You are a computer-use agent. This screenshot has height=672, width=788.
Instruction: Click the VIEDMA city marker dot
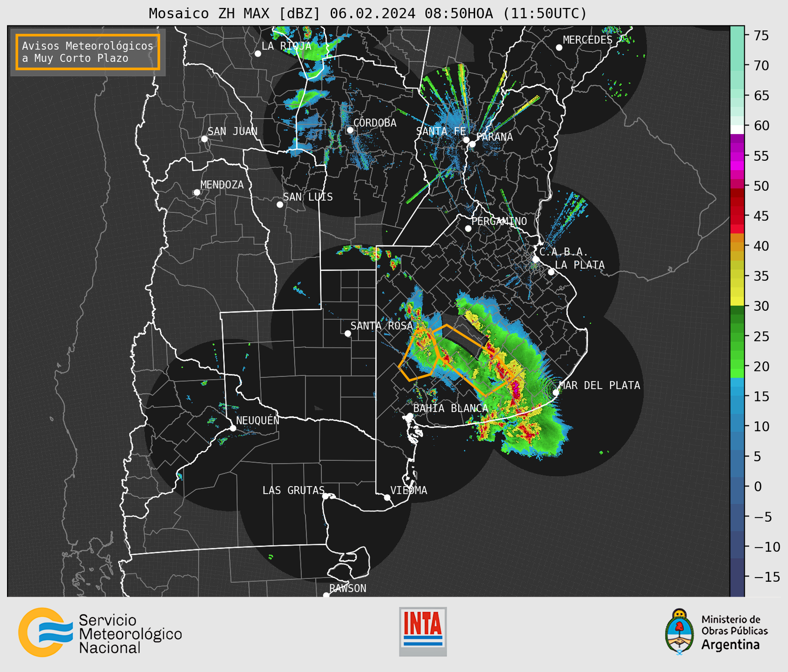(x=387, y=497)
